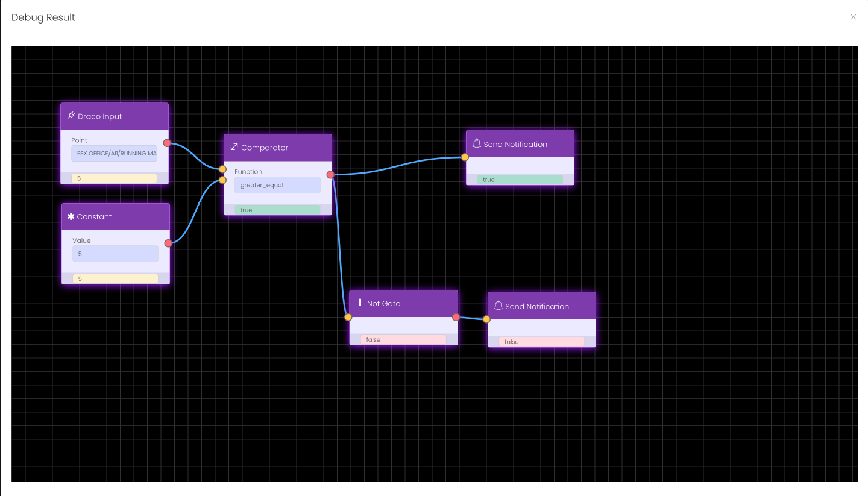Screen dimensions: 868x496
Task: Click the Not Gate yellow input port
Action: pos(348,317)
